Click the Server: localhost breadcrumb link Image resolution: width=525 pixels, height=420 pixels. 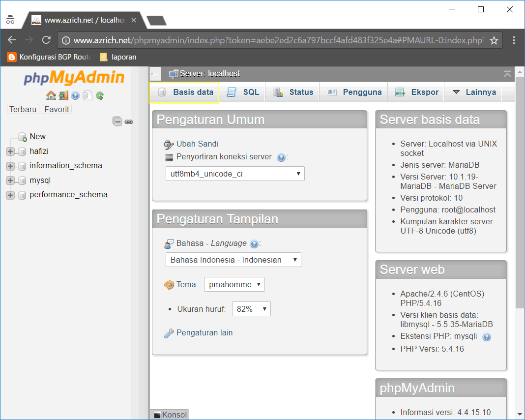209,74
